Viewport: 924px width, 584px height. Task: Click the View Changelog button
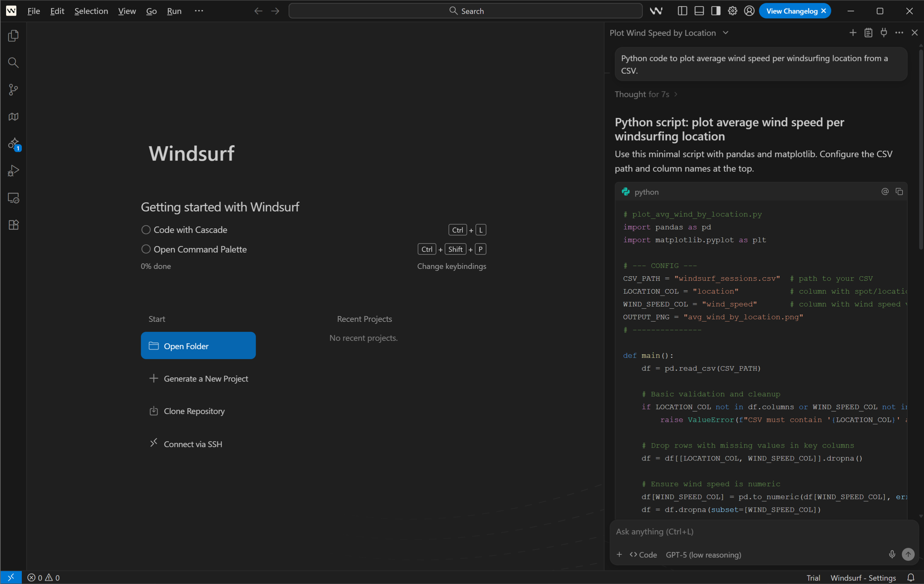pos(791,11)
